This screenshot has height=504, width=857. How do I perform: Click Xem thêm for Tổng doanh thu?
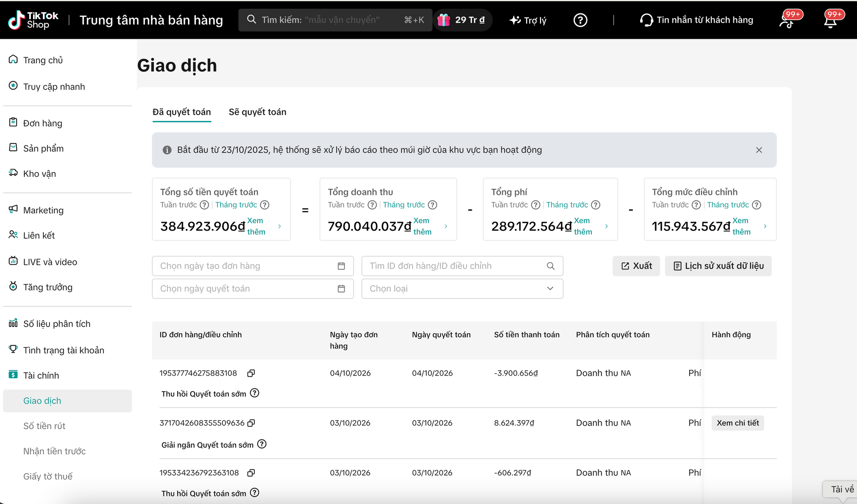pyautogui.click(x=422, y=226)
